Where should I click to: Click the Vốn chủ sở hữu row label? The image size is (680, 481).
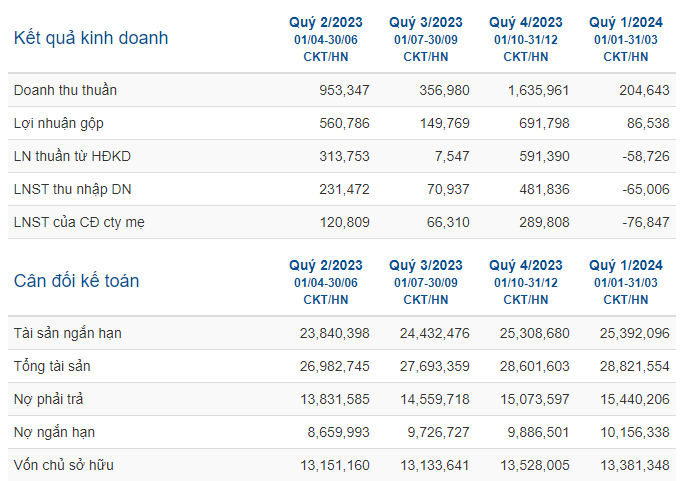64,465
